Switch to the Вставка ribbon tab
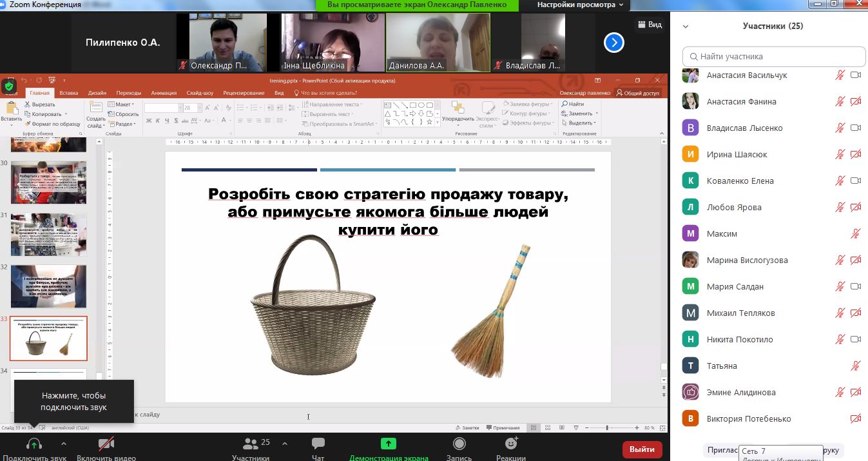 68,93
